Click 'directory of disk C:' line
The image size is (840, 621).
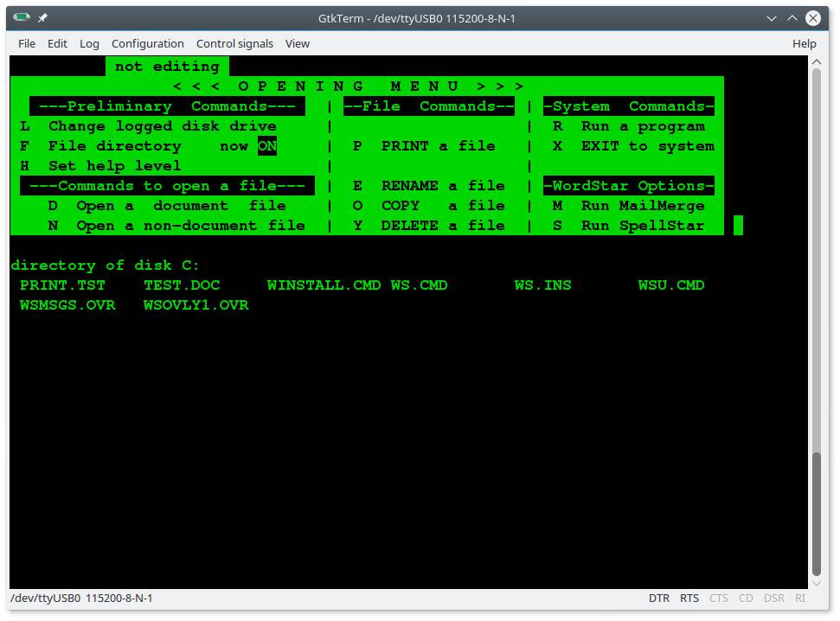coord(105,266)
